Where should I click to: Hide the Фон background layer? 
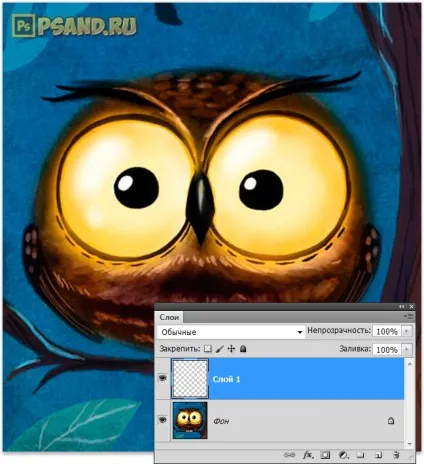click(163, 420)
